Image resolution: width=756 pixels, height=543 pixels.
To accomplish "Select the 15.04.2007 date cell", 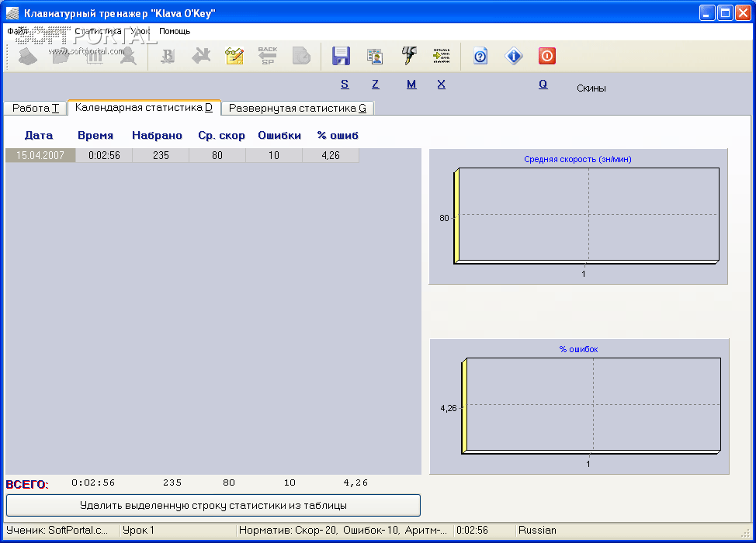I will point(40,155).
